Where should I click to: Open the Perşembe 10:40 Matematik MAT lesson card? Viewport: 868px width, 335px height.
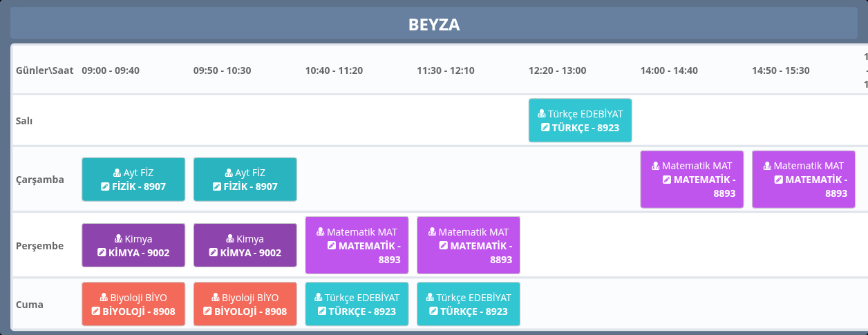click(357, 246)
